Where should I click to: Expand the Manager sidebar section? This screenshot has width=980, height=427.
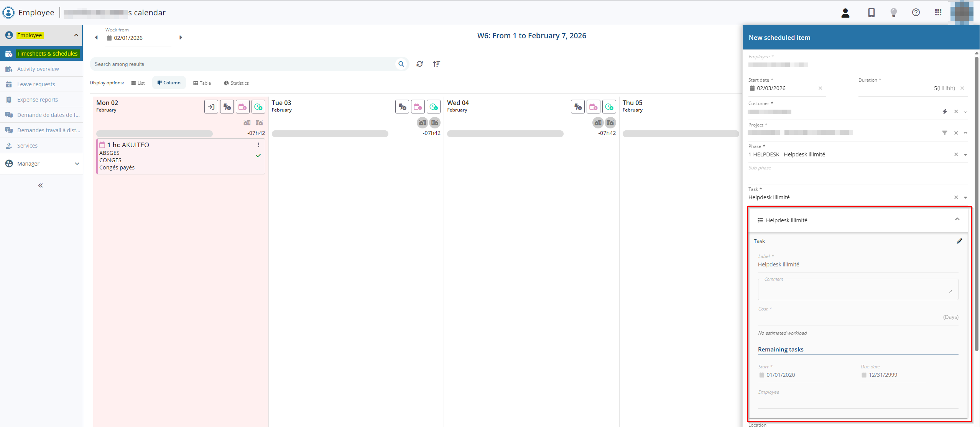[77, 164]
